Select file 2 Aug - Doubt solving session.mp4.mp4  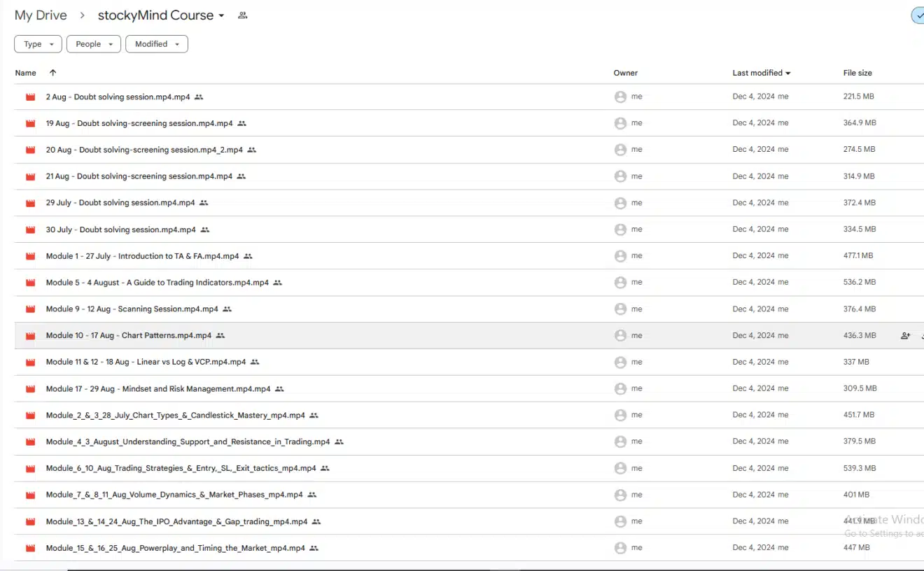[118, 97]
